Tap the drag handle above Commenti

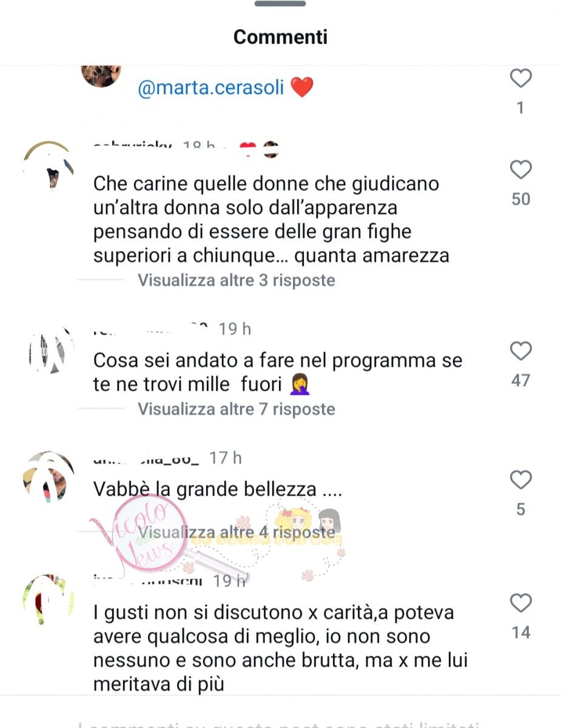coord(280,4)
